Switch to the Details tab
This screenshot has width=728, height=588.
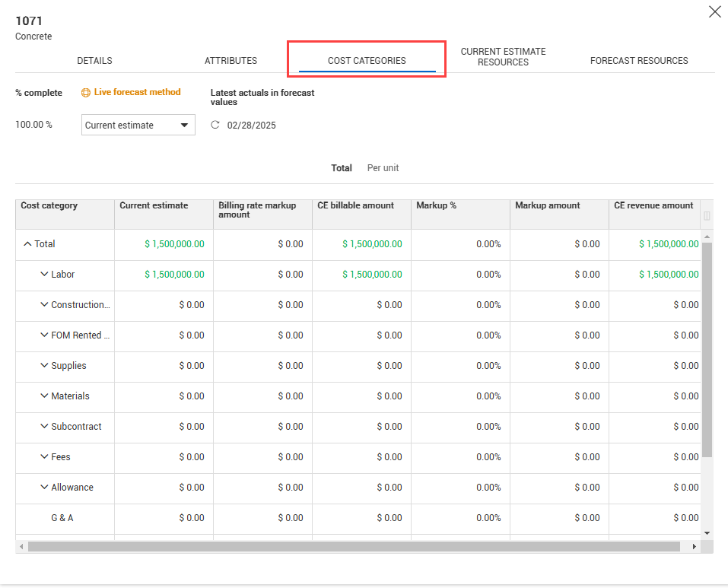click(x=94, y=61)
